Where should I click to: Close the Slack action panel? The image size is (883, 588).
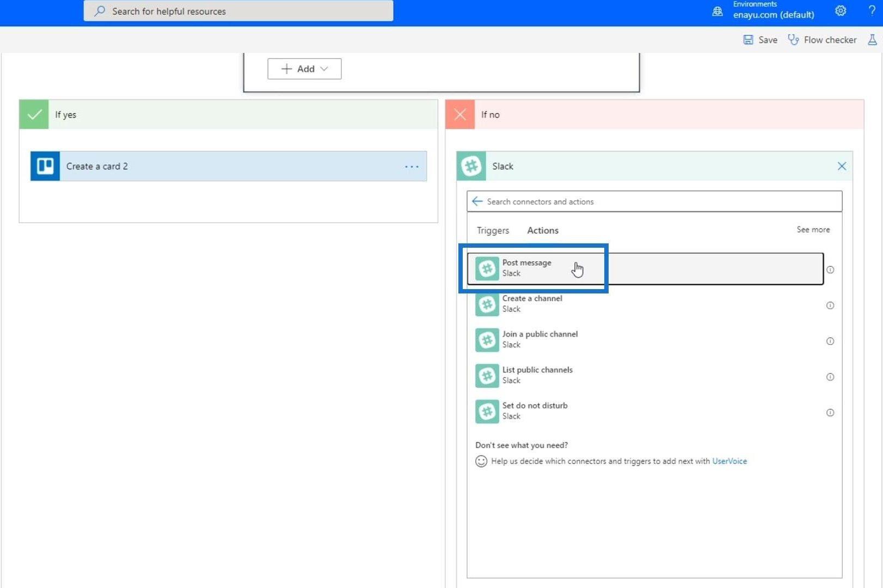(x=842, y=166)
